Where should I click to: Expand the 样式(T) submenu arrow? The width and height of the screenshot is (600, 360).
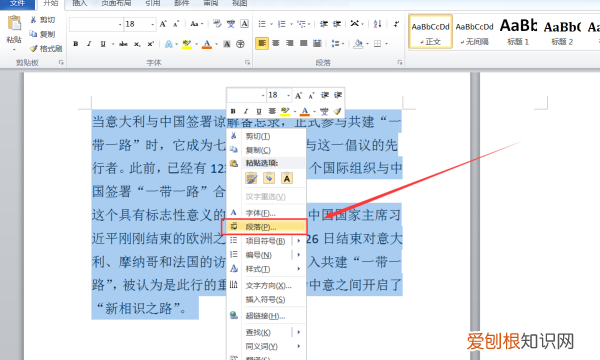click(299, 269)
